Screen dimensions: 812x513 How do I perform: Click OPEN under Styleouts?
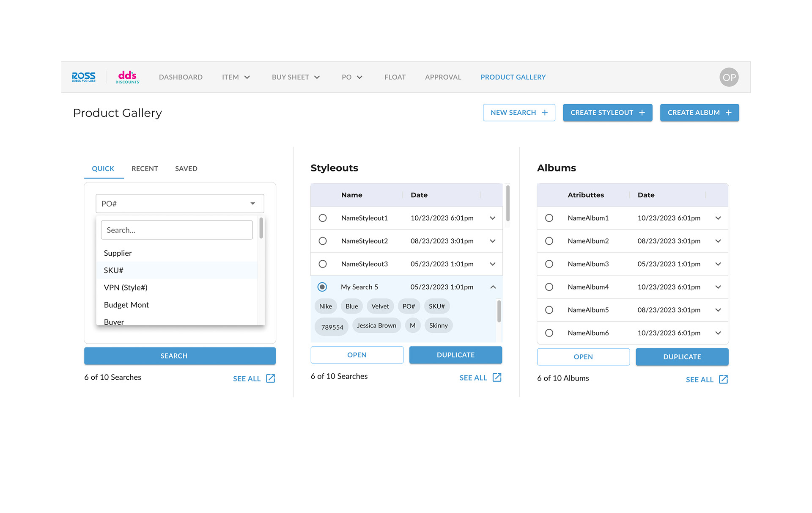pyautogui.click(x=357, y=355)
